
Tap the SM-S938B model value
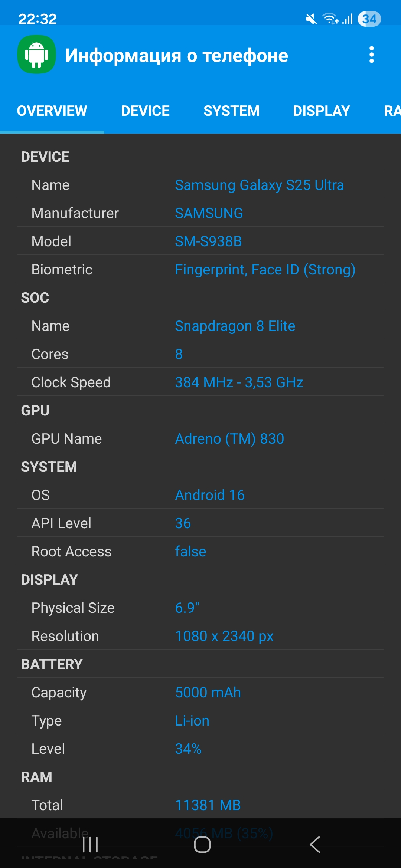click(x=208, y=241)
